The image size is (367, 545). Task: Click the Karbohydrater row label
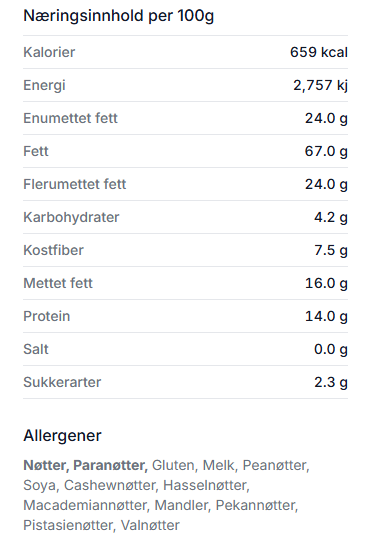pyautogui.click(x=71, y=218)
